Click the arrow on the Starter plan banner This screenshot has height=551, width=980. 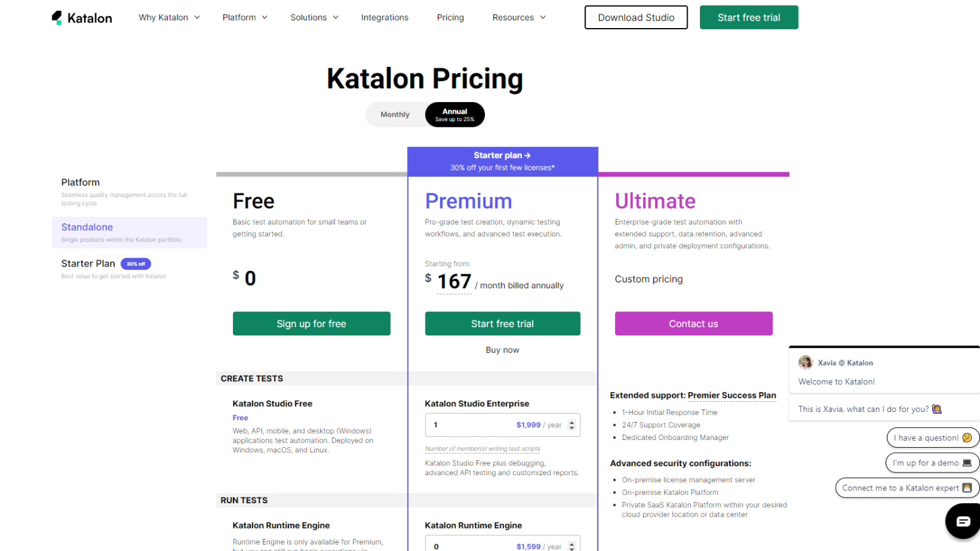528,156
